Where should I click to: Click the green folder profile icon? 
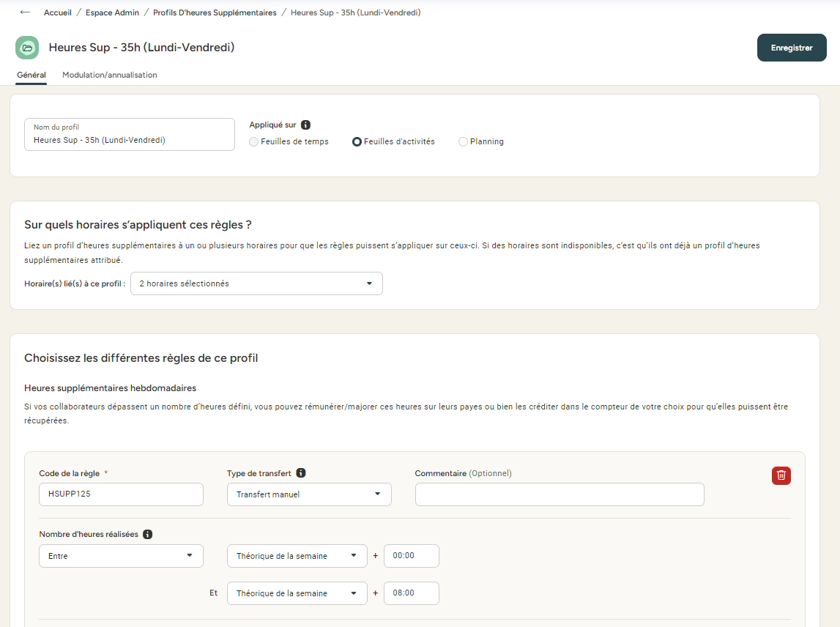[27, 48]
